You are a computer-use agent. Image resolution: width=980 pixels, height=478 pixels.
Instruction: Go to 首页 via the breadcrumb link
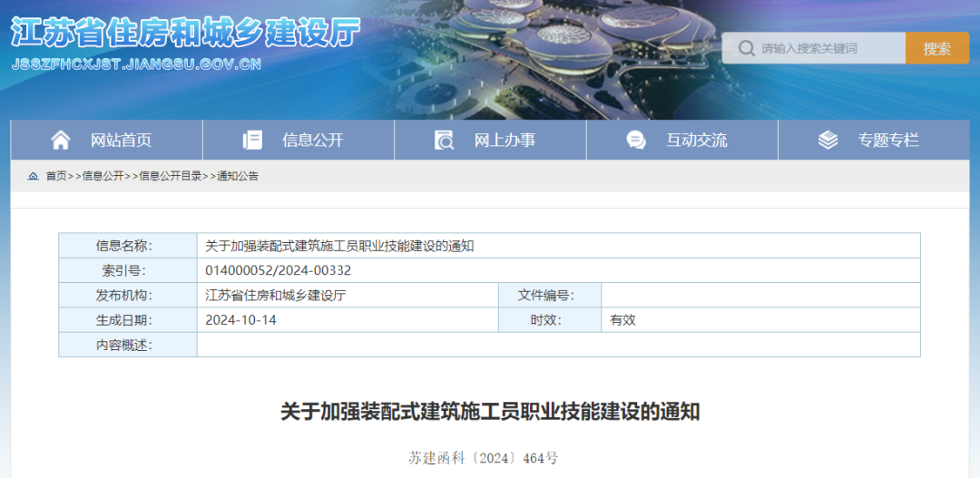pos(56,176)
